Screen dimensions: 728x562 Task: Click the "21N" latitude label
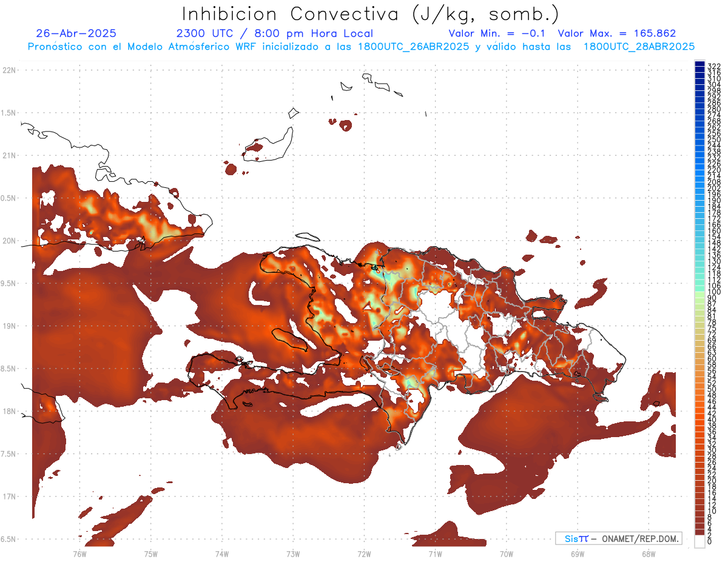[x=9, y=155]
